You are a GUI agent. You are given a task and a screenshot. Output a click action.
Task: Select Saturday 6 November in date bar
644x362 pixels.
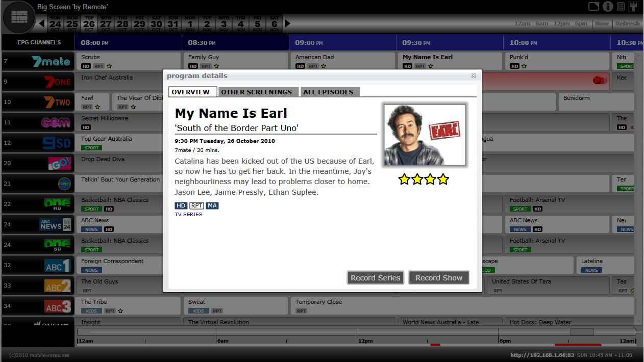274,23
